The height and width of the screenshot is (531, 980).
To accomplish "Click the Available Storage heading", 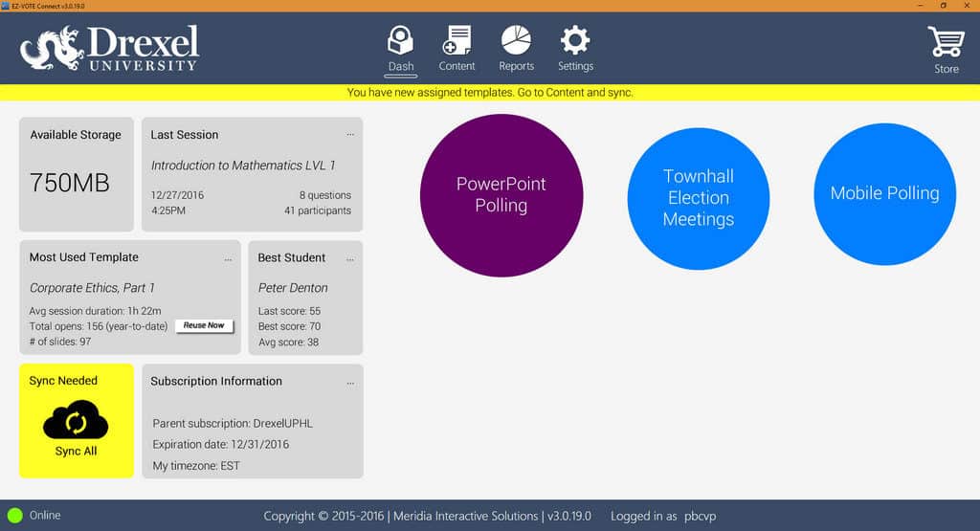I will pyautogui.click(x=76, y=134).
